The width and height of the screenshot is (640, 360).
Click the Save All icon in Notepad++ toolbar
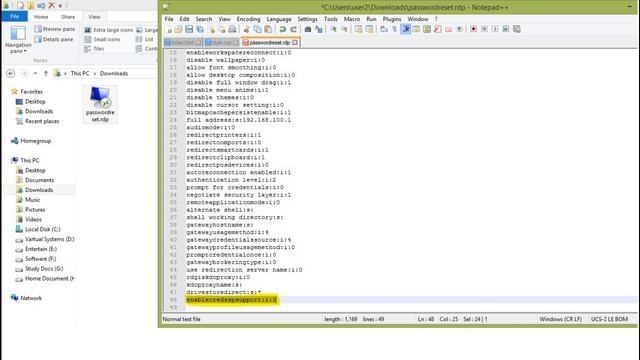(x=200, y=29)
